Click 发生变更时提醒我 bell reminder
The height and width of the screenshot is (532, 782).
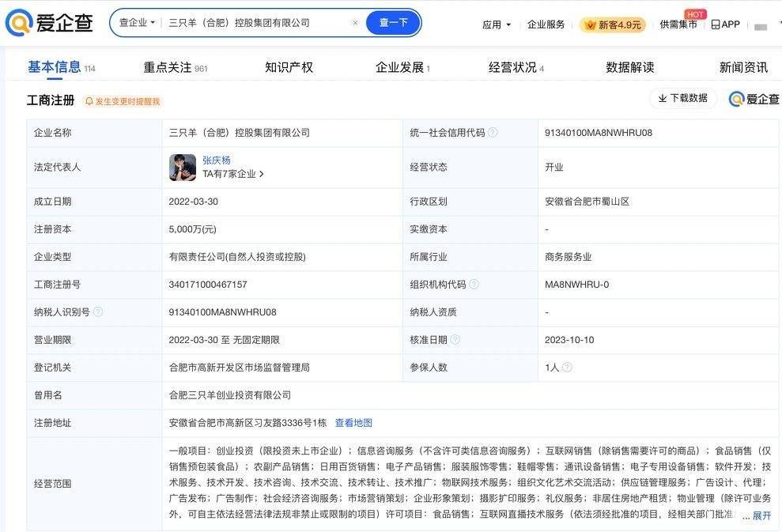point(123,101)
